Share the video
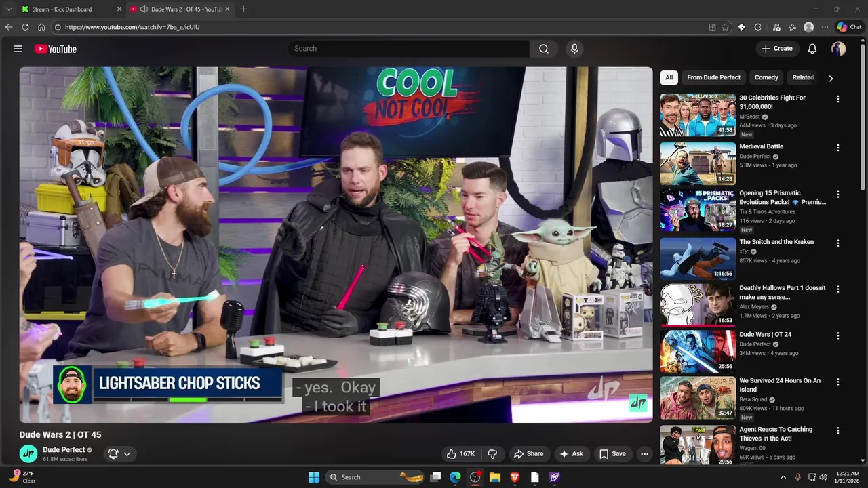This screenshot has width=868, height=488. pyautogui.click(x=528, y=454)
